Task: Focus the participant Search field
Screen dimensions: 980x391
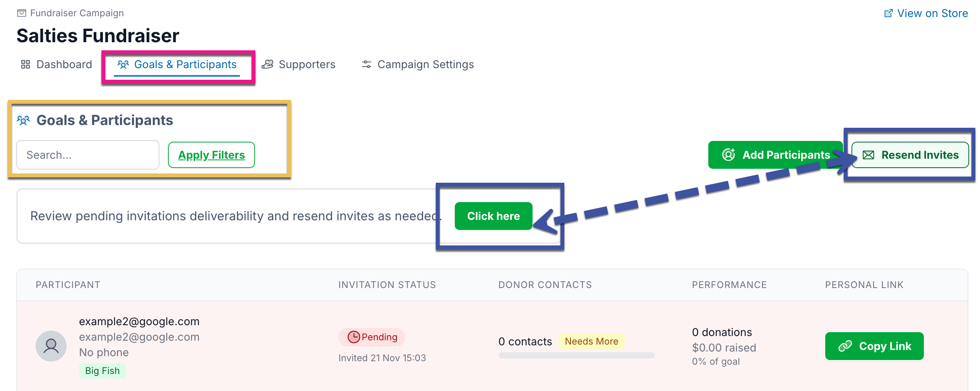Action: (88, 155)
